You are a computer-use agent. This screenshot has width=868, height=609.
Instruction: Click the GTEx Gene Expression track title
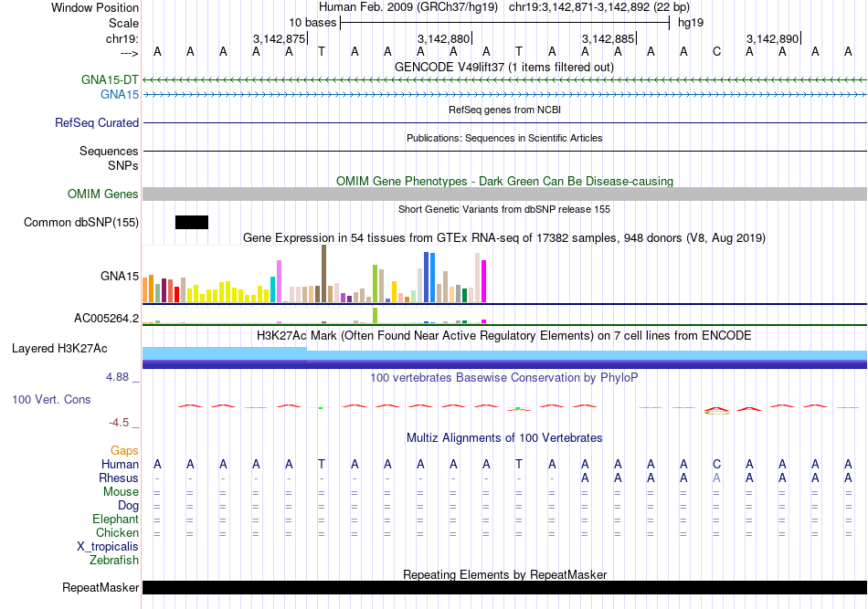click(504, 237)
